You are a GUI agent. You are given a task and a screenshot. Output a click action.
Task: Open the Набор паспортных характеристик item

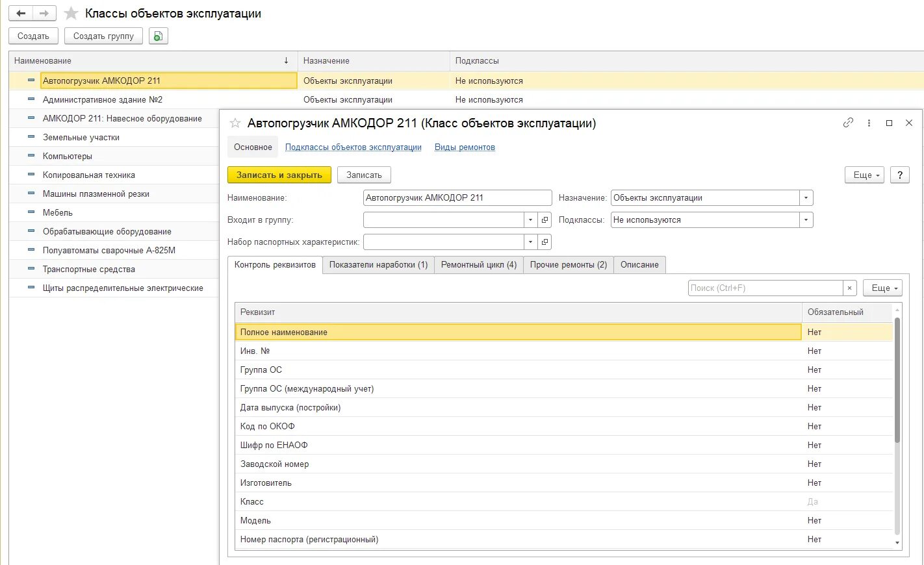tap(545, 242)
